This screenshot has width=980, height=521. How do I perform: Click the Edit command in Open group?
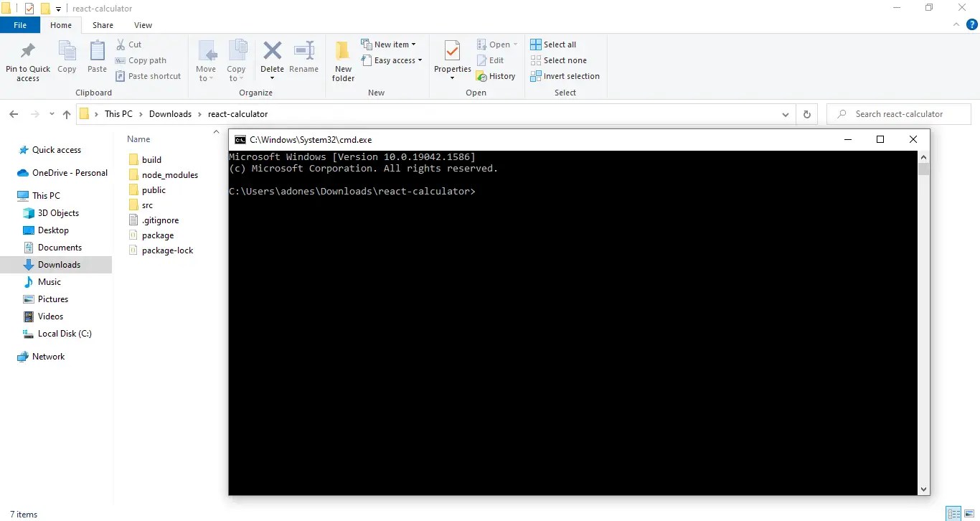click(x=490, y=60)
